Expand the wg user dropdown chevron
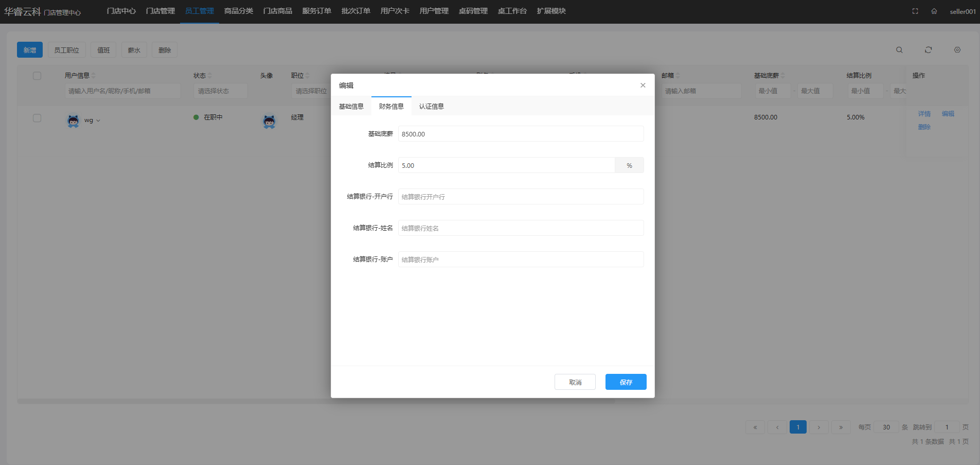The height and width of the screenshot is (465, 980). pos(98,121)
